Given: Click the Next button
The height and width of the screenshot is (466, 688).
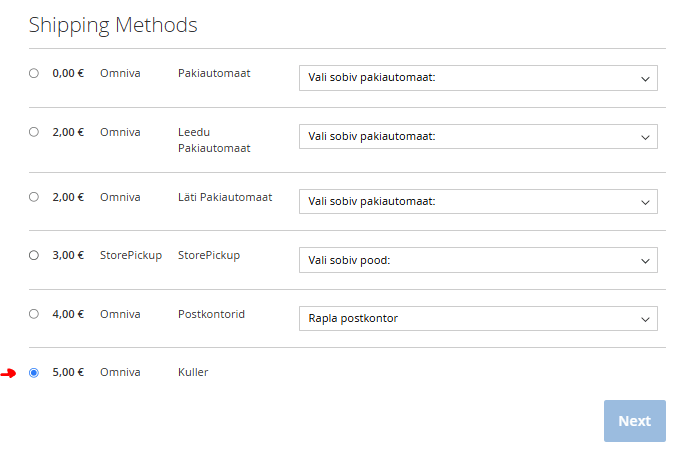Looking at the screenshot, I should click(x=634, y=421).
